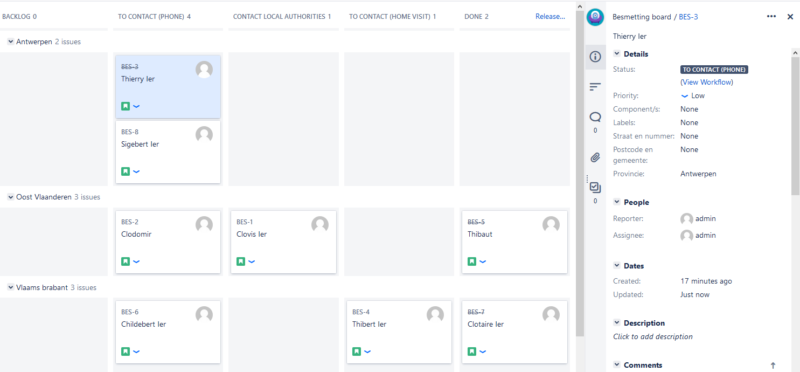This screenshot has height=372, width=800.
Task: Click assignee avatar on Thibert Ier card
Action: coord(435,314)
